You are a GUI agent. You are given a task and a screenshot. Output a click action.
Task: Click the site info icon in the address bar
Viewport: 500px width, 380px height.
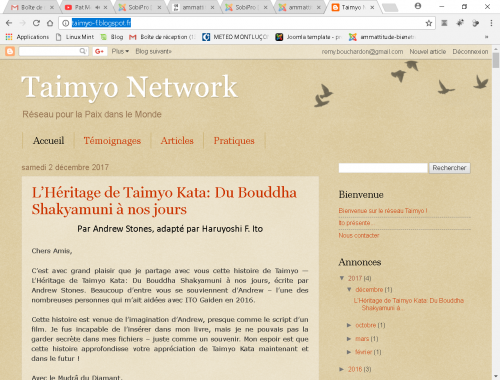click(66, 23)
